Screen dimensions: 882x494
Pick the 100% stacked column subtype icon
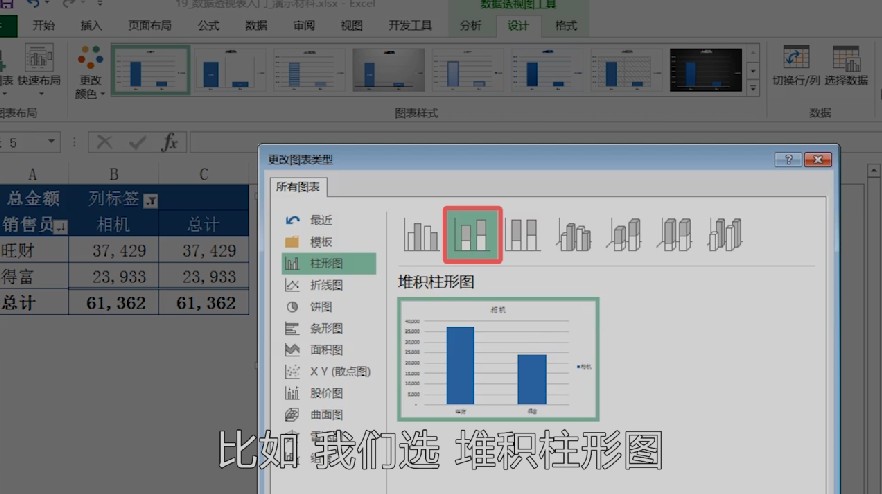click(x=523, y=235)
